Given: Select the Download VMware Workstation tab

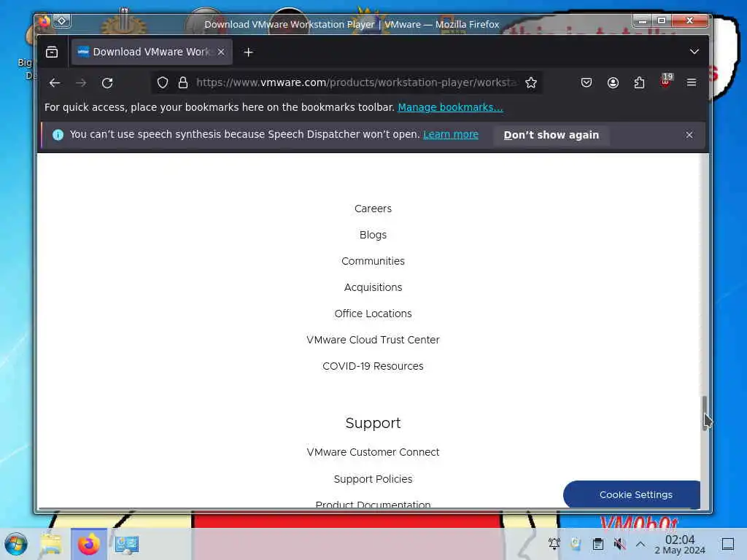Looking at the screenshot, I should click(152, 52).
